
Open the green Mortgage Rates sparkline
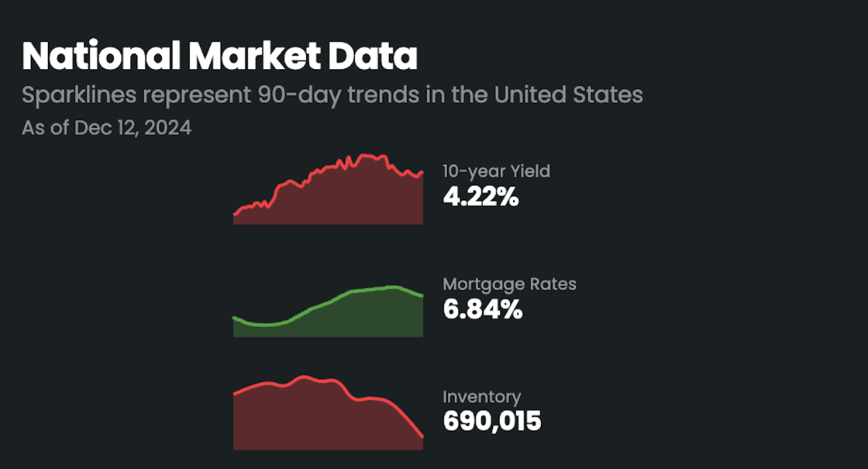pos(328,314)
